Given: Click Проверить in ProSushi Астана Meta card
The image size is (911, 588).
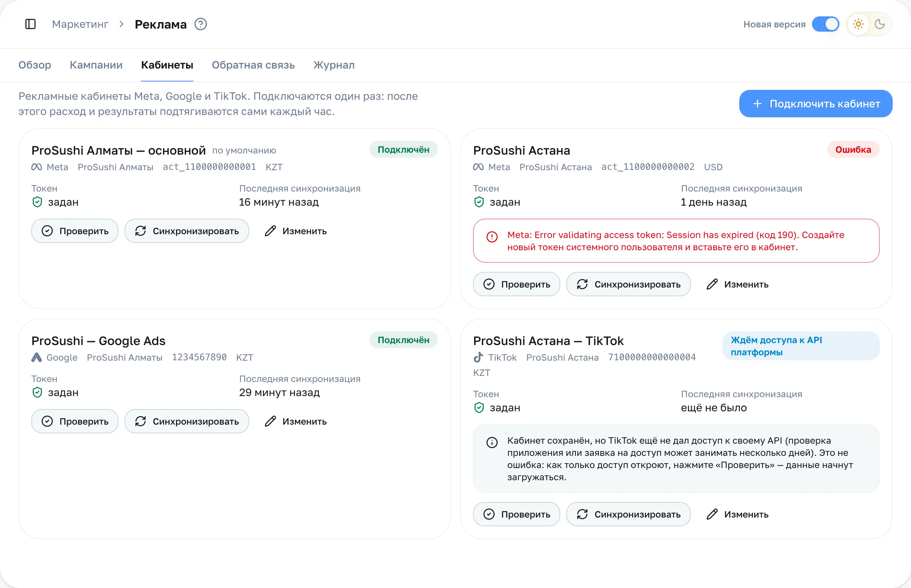Looking at the screenshot, I should (516, 284).
